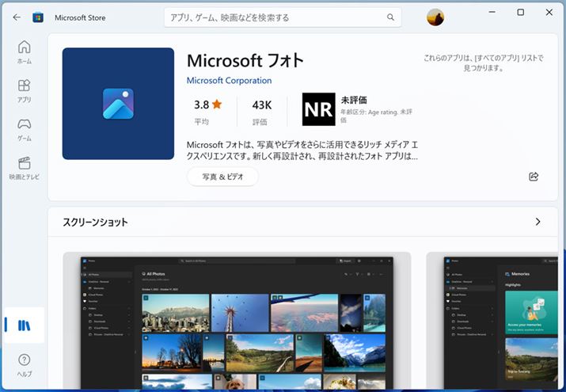The height and width of the screenshot is (392, 566).
Task: Open the アプリ (Apps) sidebar item
Action: (25, 91)
